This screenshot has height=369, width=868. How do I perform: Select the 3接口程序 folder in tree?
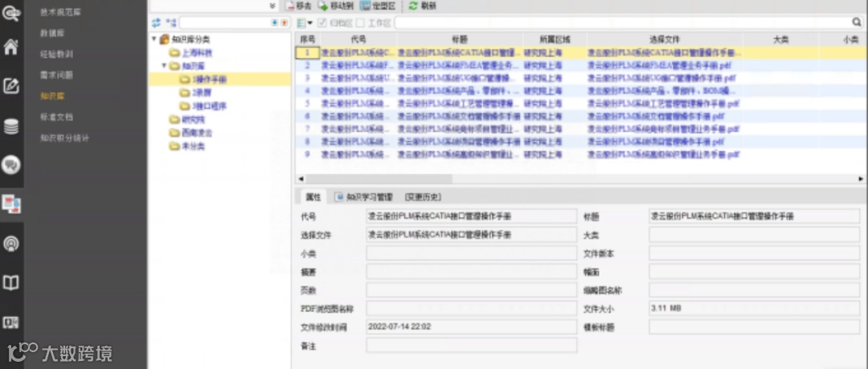coord(209,106)
